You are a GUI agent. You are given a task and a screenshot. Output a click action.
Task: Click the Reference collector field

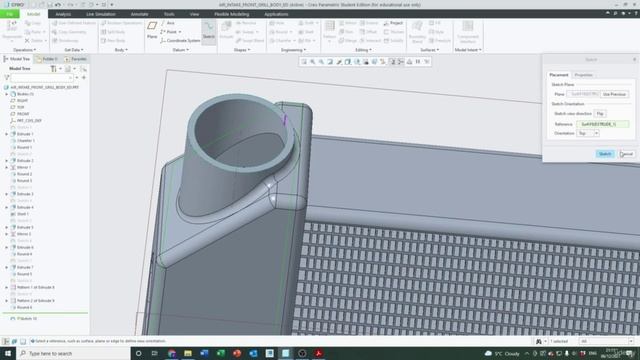point(603,124)
